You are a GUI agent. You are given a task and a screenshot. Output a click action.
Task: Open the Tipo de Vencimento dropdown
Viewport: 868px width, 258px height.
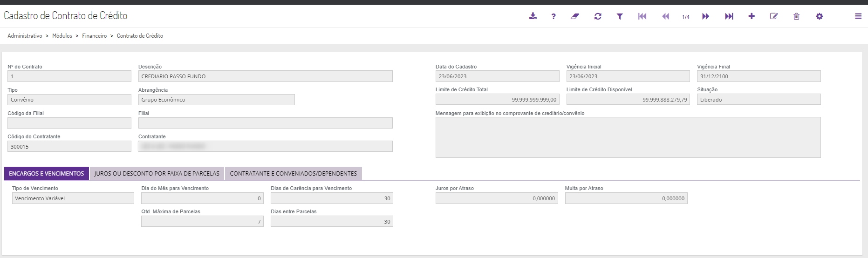pos(73,198)
